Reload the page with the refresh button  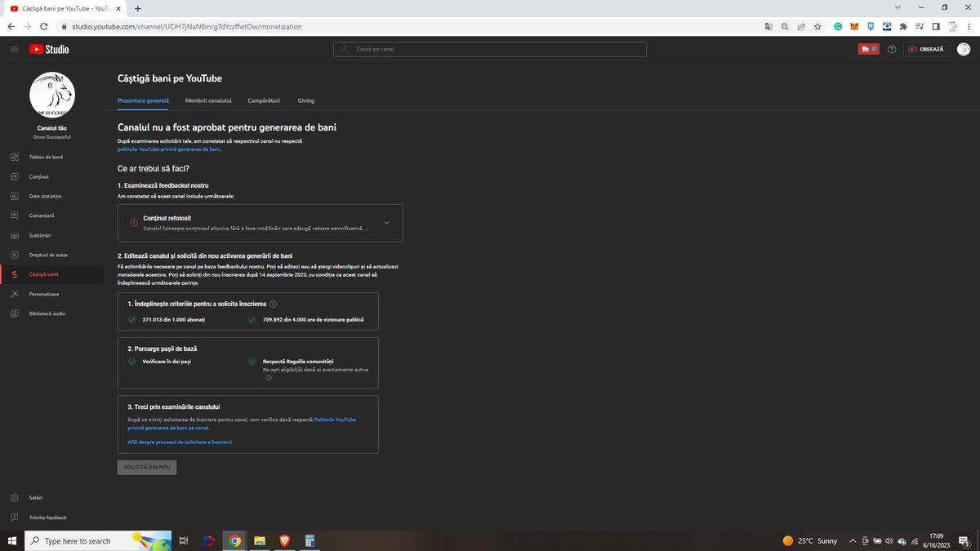point(43,26)
